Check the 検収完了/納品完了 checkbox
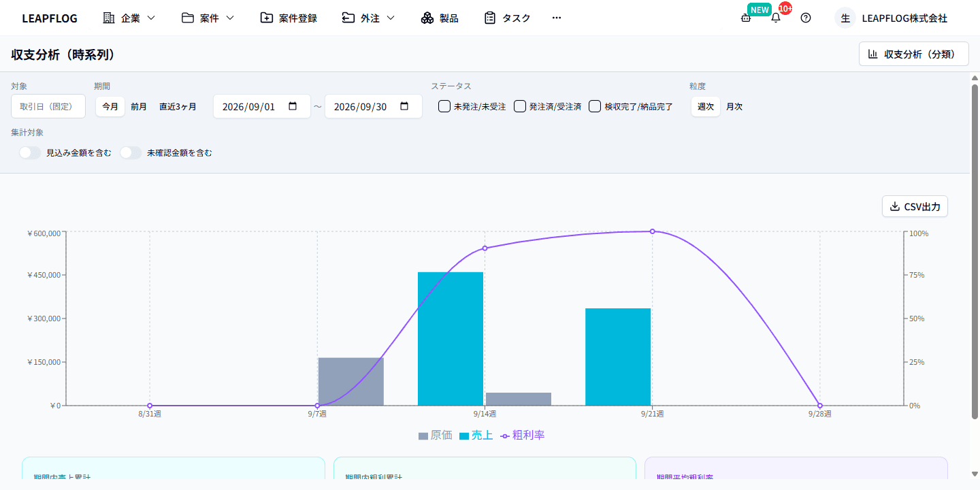 coord(595,106)
